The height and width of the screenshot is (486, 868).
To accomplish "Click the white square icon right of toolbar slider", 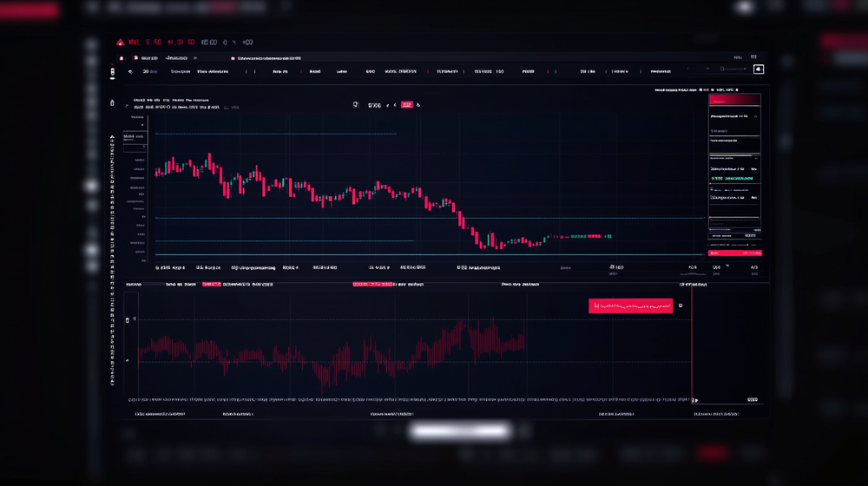I will [x=759, y=69].
